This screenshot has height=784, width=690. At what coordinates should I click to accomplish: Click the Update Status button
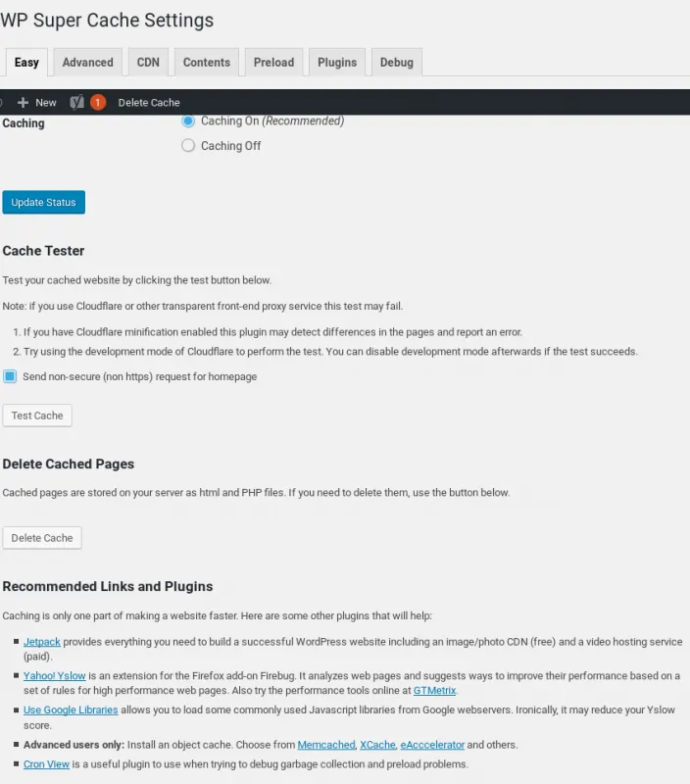43,202
